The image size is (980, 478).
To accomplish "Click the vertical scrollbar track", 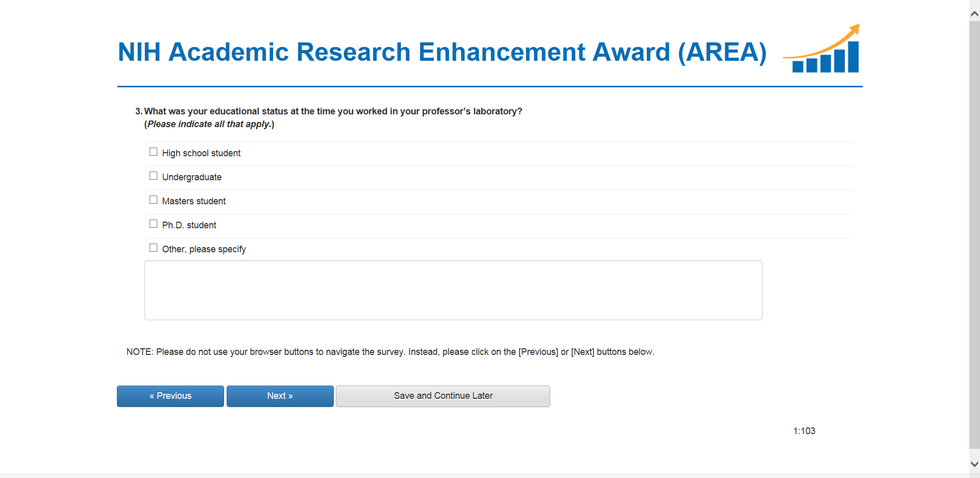I will click(974, 230).
